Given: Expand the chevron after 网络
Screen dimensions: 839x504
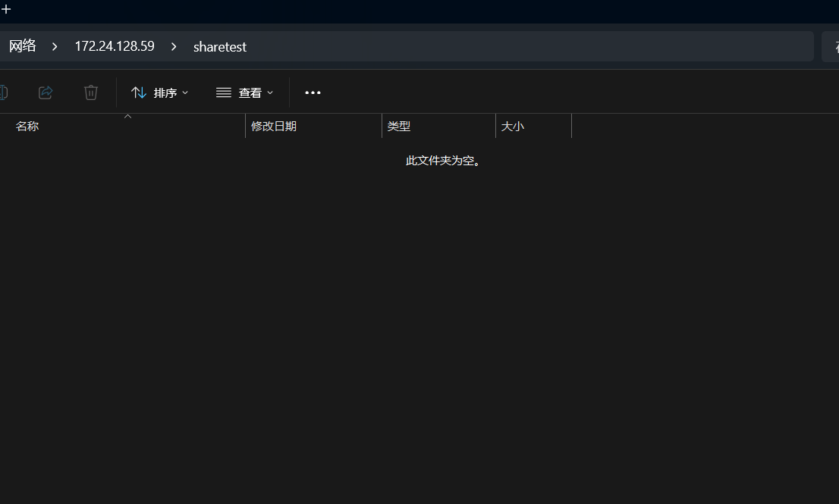Looking at the screenshot, I should [55, 47].
